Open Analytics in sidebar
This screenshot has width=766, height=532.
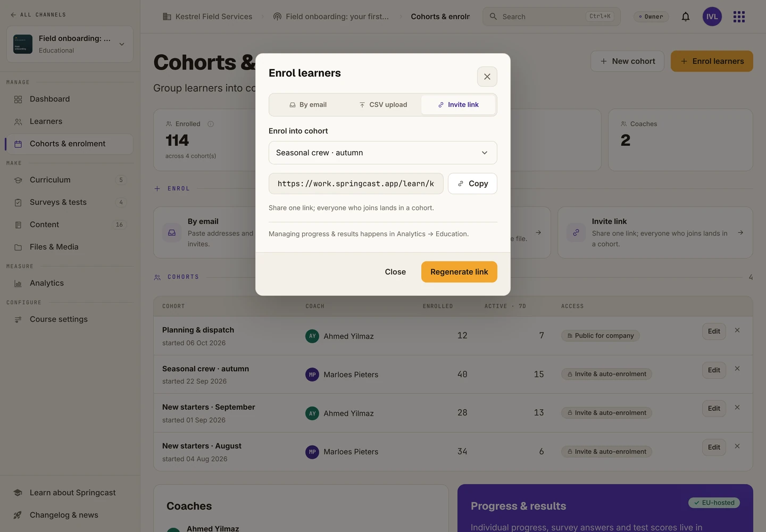[70, 283]
